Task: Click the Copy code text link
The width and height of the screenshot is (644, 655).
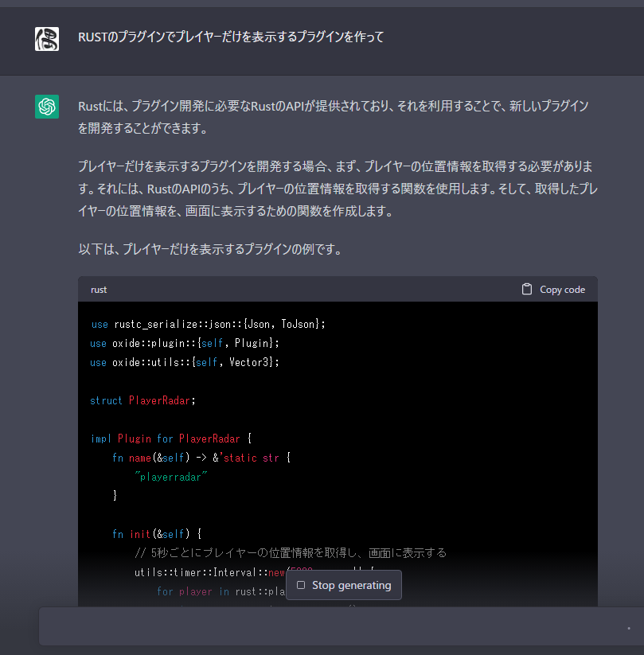Action: [561, 289]
